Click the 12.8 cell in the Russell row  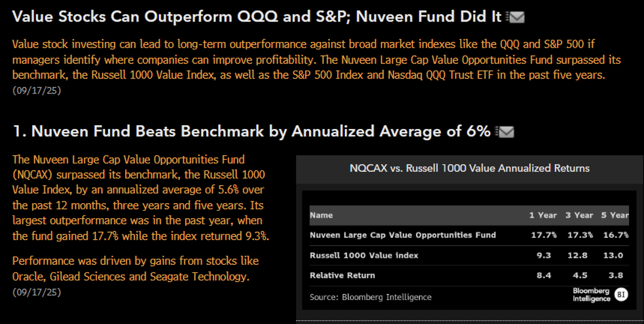click(577, 255)
